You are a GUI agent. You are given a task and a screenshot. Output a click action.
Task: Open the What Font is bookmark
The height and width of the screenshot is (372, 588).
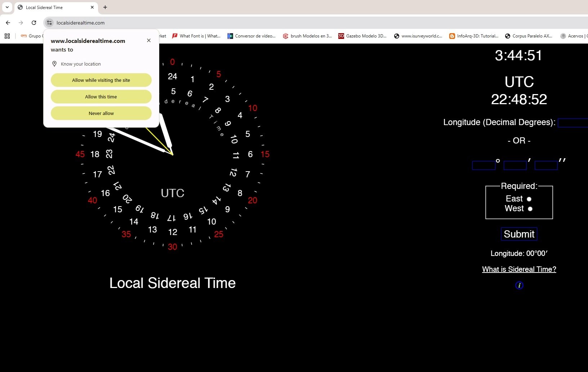196,36
